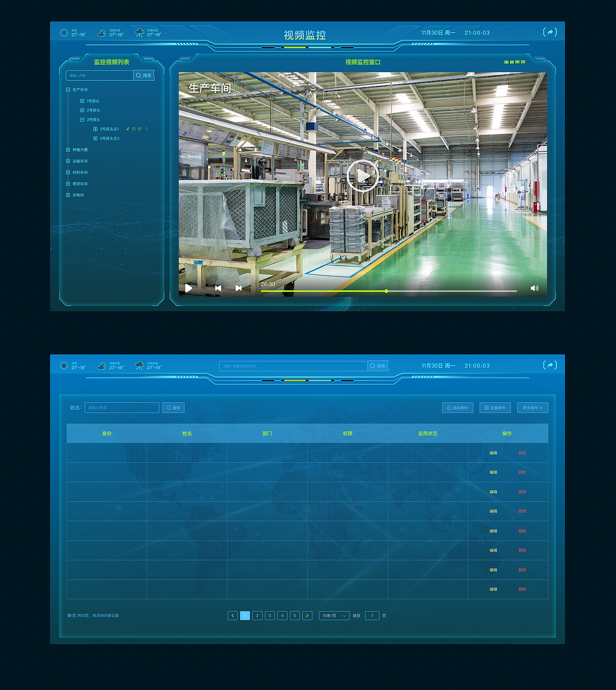Click the share arrow icon in the user table screen header
The width and height of the screenshot is (616, 690).
[x=550, y=365]
